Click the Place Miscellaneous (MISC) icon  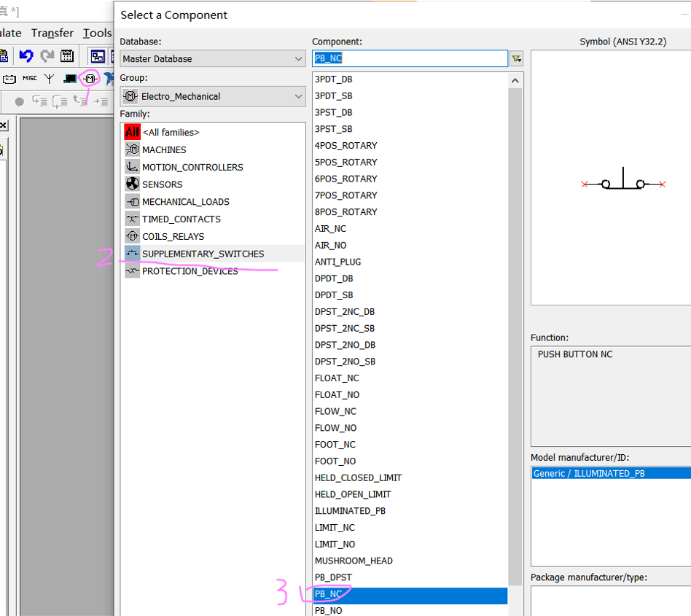pos(30,79)
